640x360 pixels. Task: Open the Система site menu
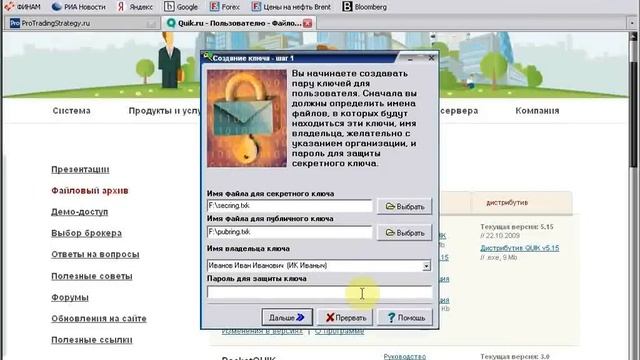click(x=71, y=111)
